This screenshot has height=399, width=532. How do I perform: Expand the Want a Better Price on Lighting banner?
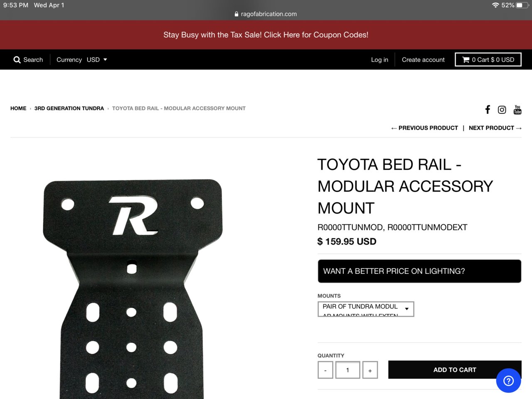coord(419,271)
